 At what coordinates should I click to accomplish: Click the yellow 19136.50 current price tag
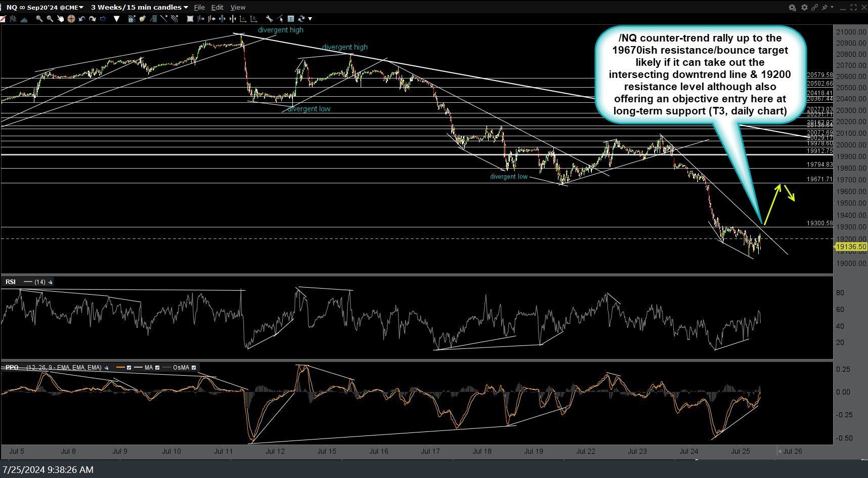tap(851, 247)
